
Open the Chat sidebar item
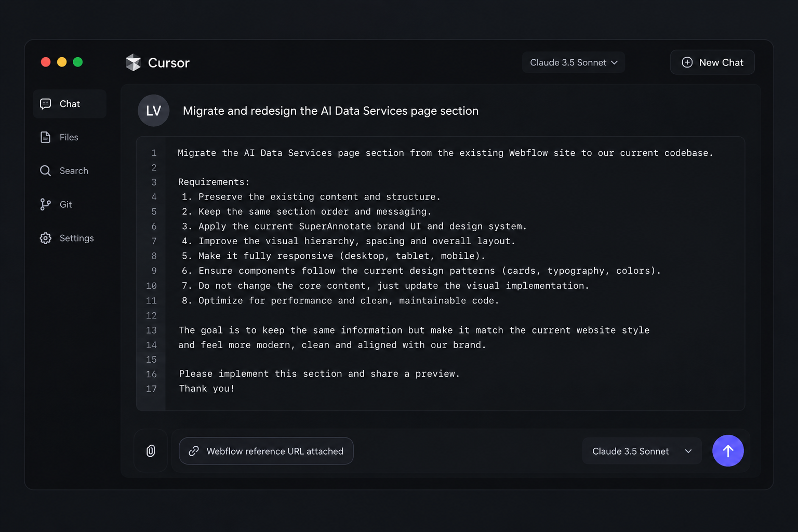click(x=70, y=104)
